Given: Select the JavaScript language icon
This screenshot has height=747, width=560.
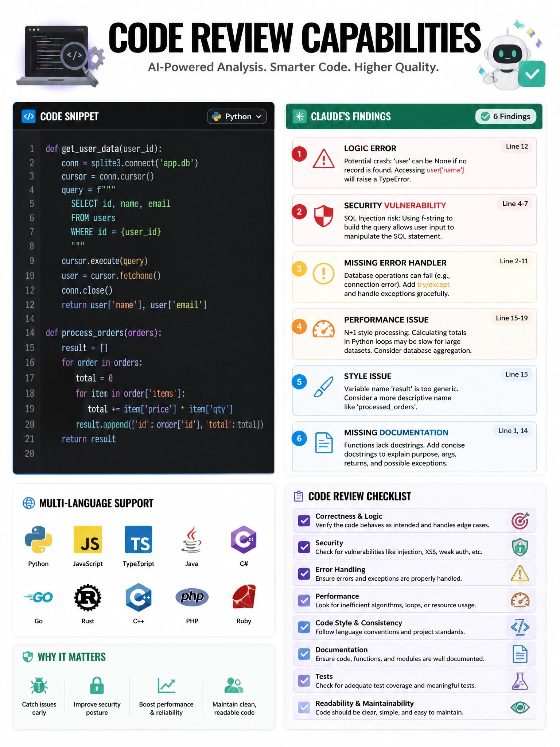Looking at the screenshot, I should 87,539.
